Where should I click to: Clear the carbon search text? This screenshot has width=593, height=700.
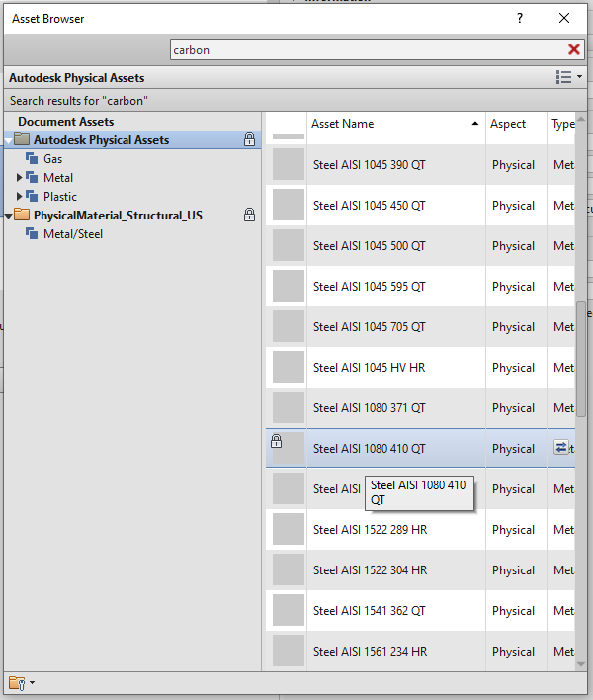(574, 49)
